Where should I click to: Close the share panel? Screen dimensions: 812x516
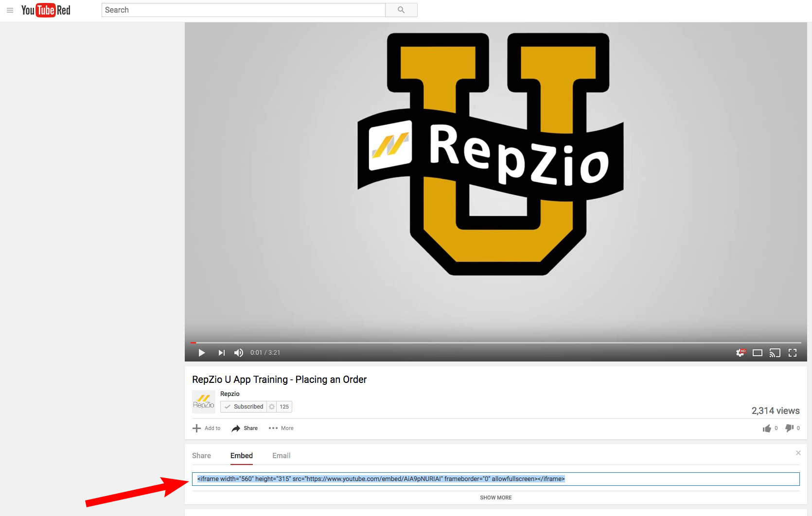click(x=798, y=453)
